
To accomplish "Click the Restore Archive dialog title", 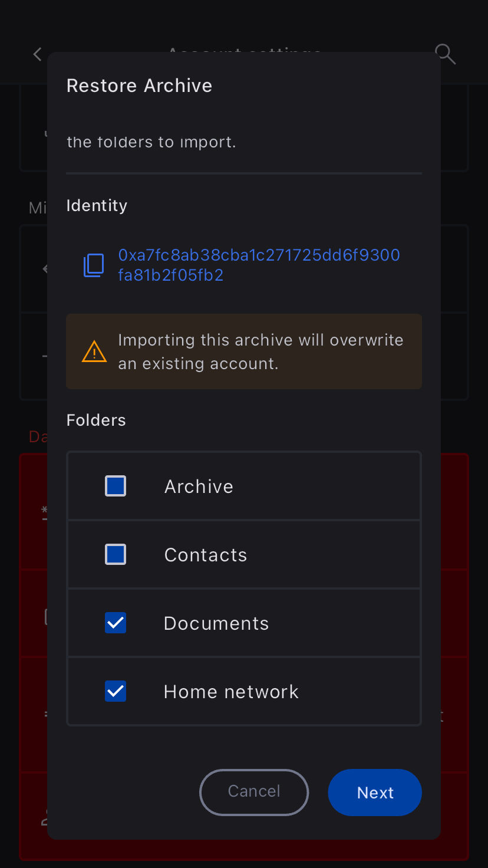I will click(139, 86).
